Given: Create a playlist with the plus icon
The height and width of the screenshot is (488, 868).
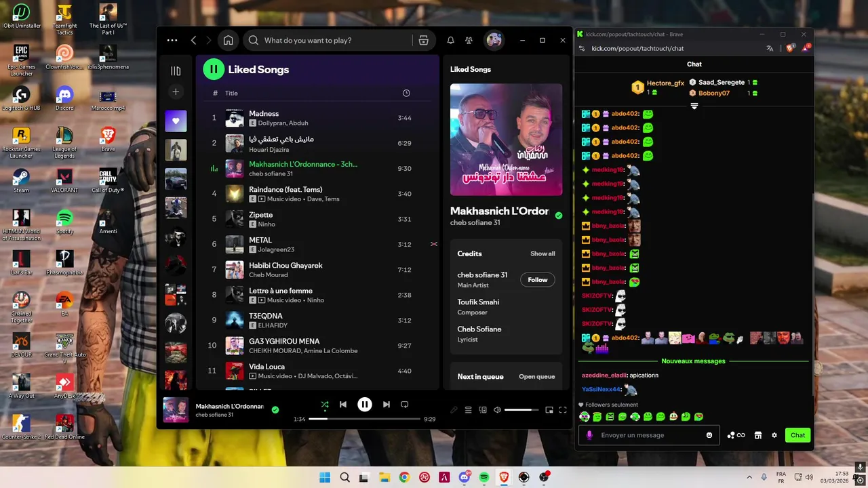Looking at the screenshot, I should [176, 91].
